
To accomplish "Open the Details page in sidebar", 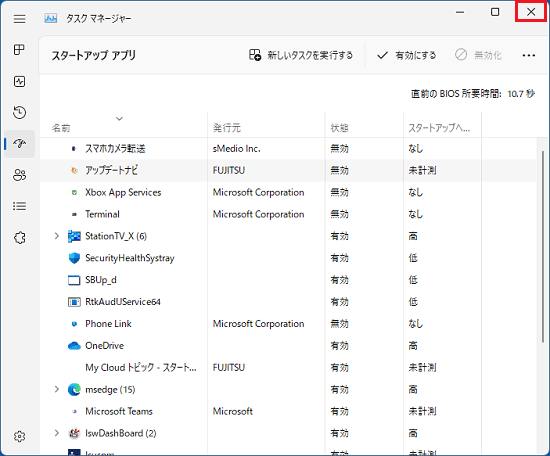I will 20,206.
